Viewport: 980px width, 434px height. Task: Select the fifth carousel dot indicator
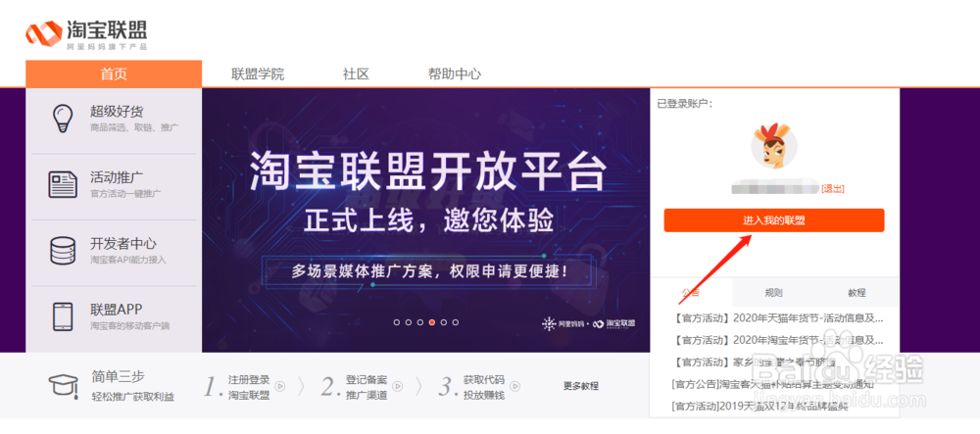444,322
